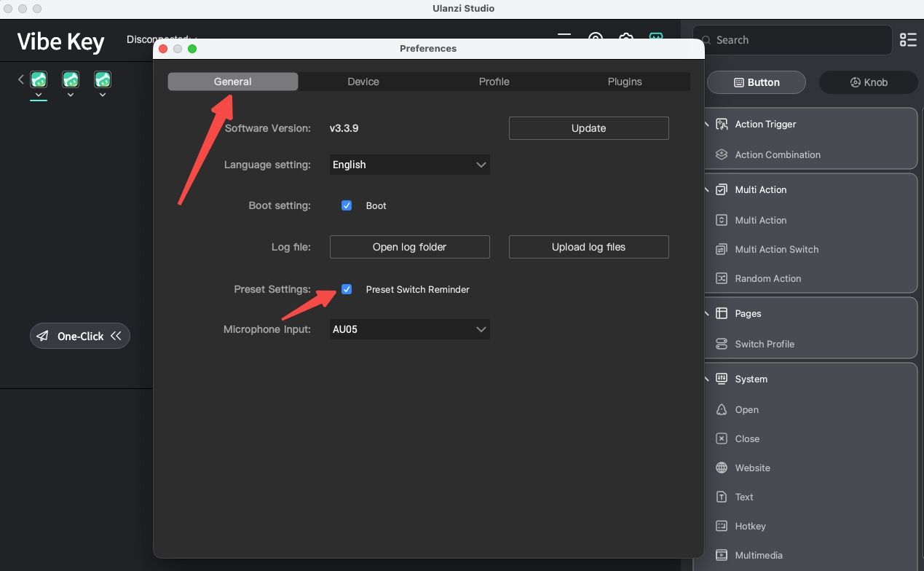Select the Random Action shuffle icon
The height and width of the screenshot is (571, 924).
tap(722, 278)
